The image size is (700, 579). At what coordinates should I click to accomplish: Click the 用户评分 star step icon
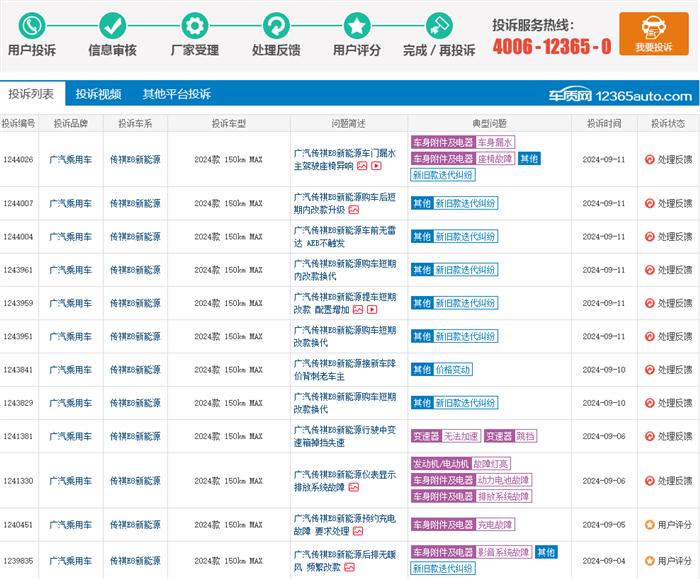pos(357,25)
